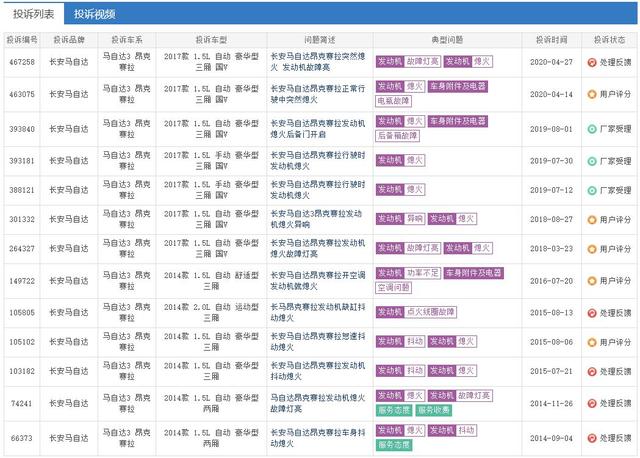Click the red status icon in row 74241

(592, 403)
